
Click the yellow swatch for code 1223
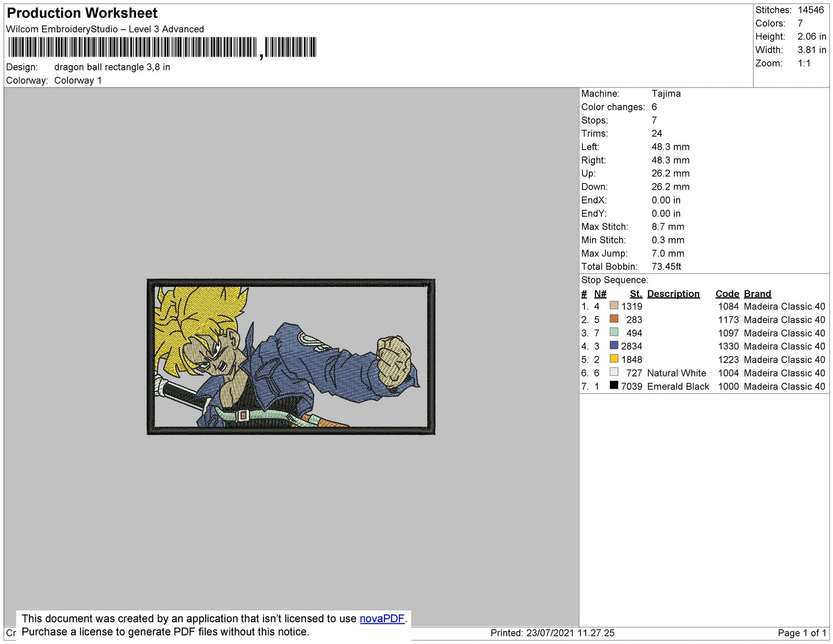pos(614,359)
